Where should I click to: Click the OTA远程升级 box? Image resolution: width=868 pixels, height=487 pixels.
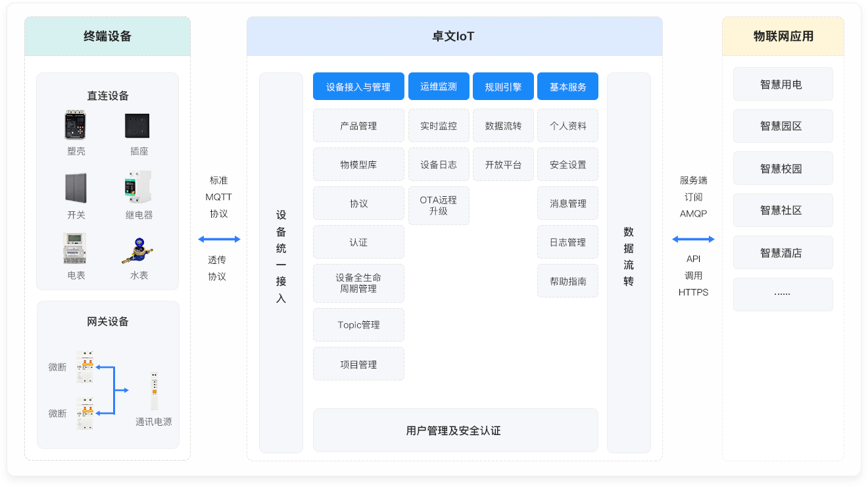pyautogui.click(x=439, y=205)
